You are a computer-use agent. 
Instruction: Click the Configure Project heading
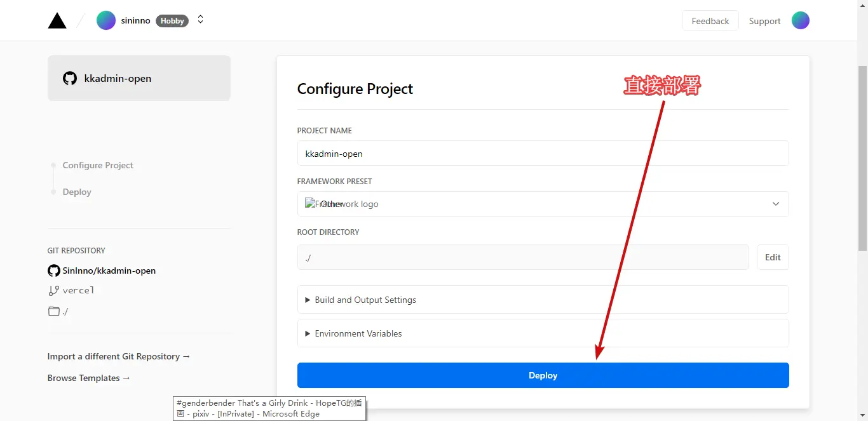point(355,89)
